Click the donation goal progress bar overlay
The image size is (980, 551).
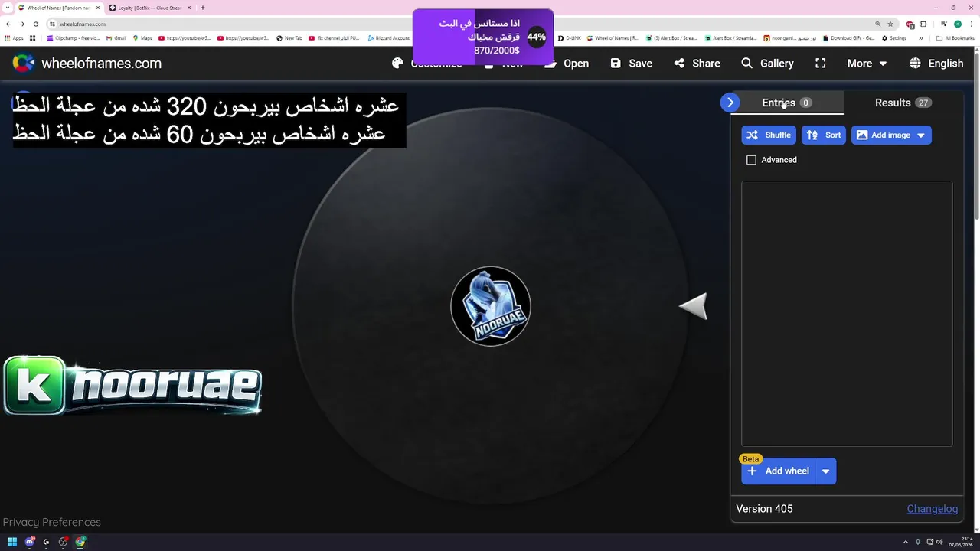pos(482,37)
